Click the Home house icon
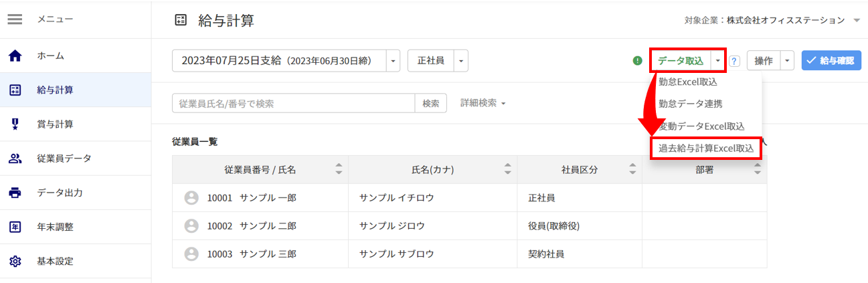 click(x=15, y=56)
